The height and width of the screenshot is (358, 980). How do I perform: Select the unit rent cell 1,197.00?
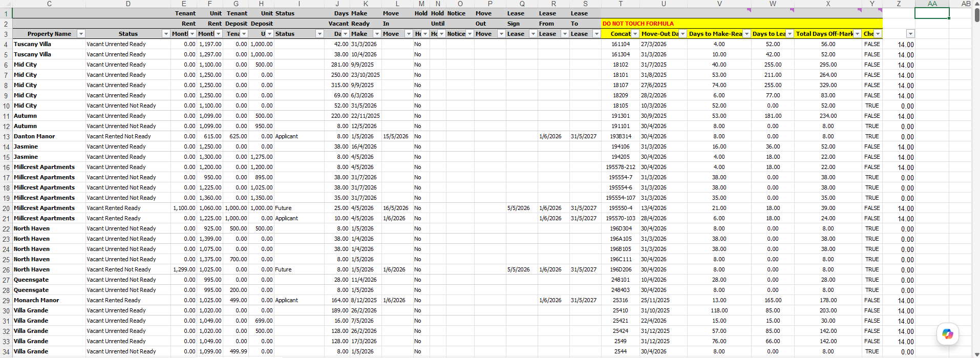point(210,44)
